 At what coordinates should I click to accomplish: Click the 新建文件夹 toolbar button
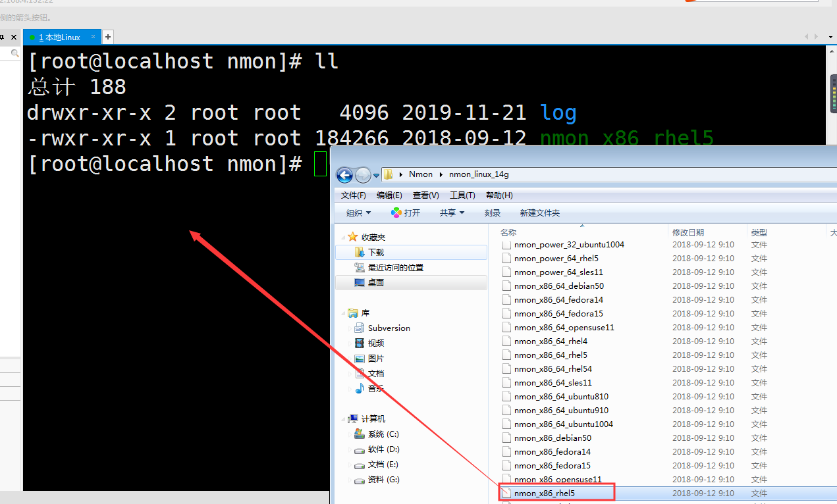540,213
